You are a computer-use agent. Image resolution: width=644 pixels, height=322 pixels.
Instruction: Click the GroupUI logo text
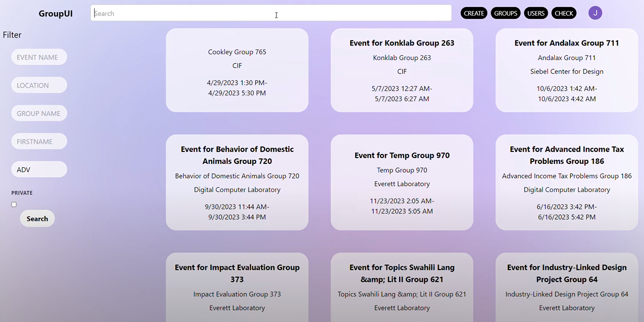55,14
